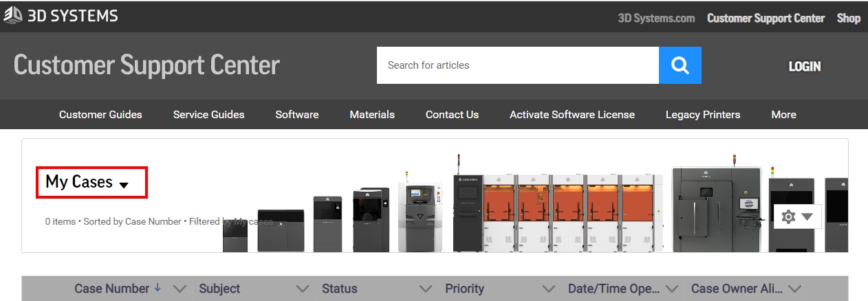Click the LOGIN button
868x301 pixels.
tap(804, 67)
